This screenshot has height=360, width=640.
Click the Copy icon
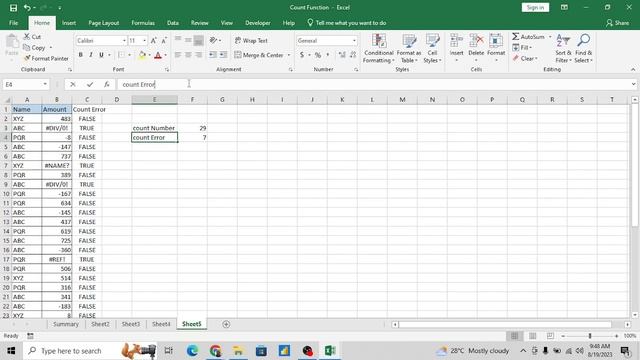coord(27,48)
